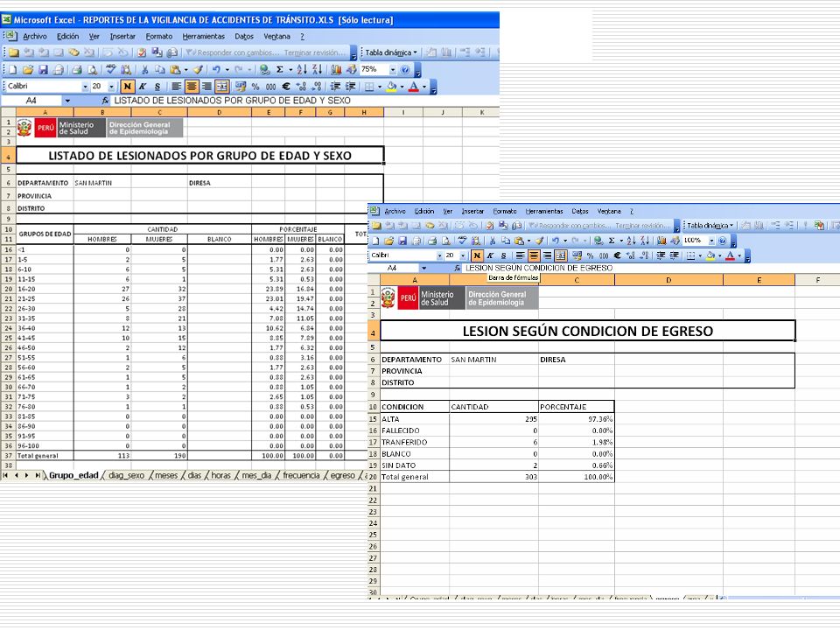This screenshot has height=630, width=840.
Task: Click the grayed-out Responder con cambios button in the back window
Action: coord(233,52)
